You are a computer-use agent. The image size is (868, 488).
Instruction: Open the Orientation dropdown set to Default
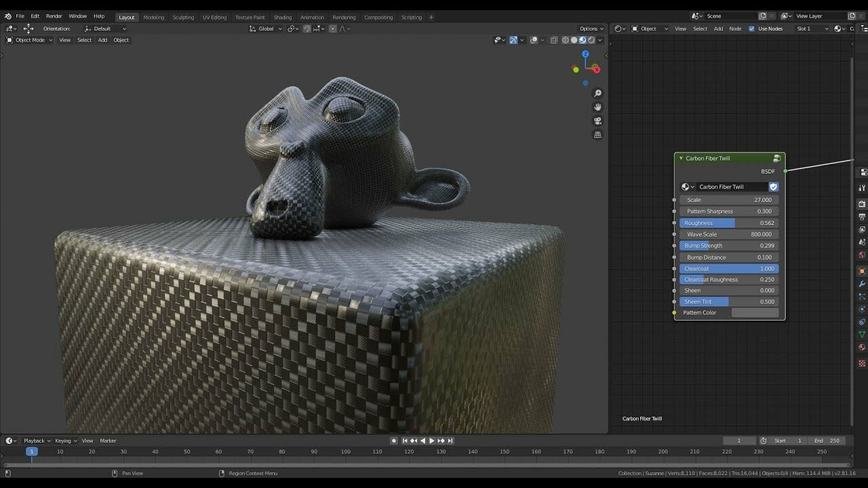[105, 28]
